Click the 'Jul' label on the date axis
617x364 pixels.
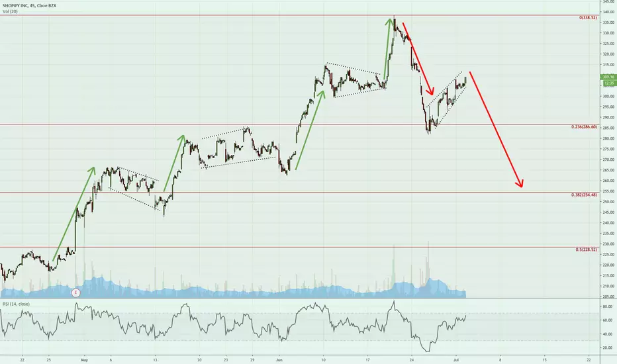tap(456, 359)
